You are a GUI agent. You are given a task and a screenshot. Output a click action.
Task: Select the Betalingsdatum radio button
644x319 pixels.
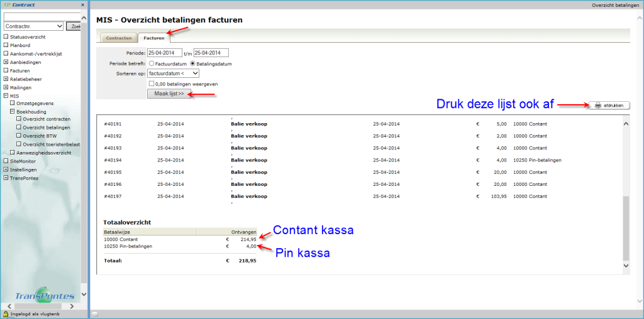pos(192,63)
